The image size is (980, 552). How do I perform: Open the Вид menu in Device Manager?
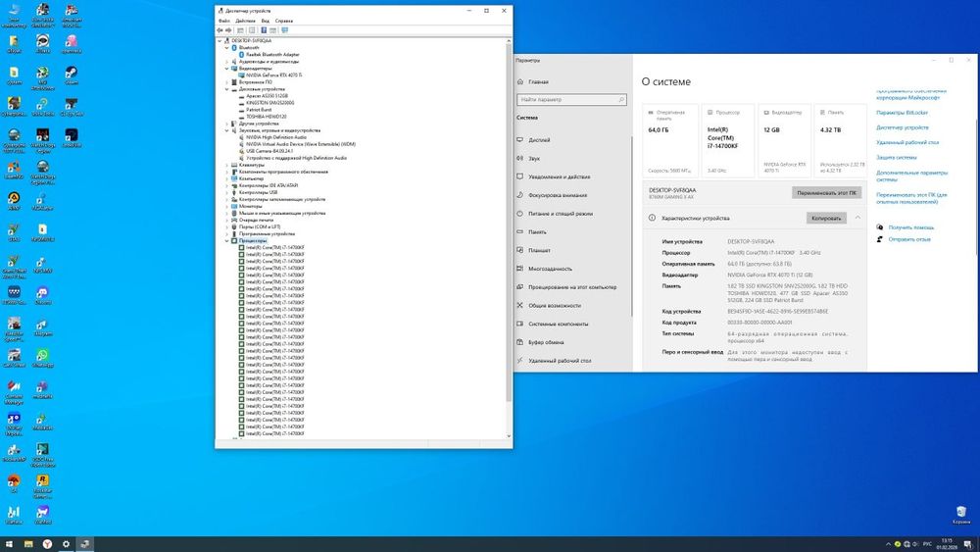click(x=265, y=20)
